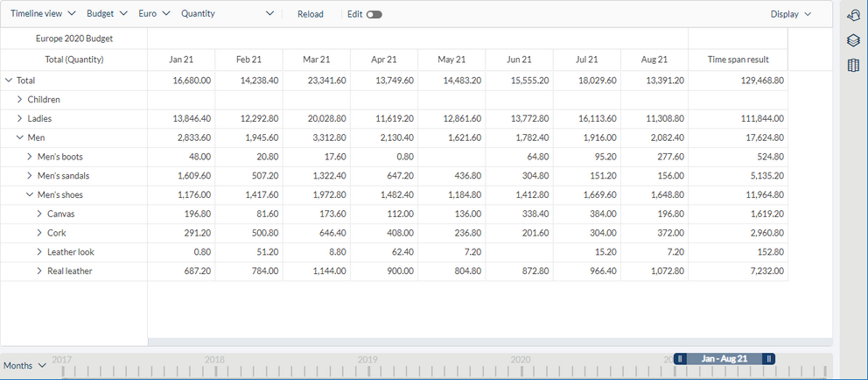Viewport: 868px width, 380px height.
Task: Click the Feb 21 column header
Action: click(x=249, y=60)
